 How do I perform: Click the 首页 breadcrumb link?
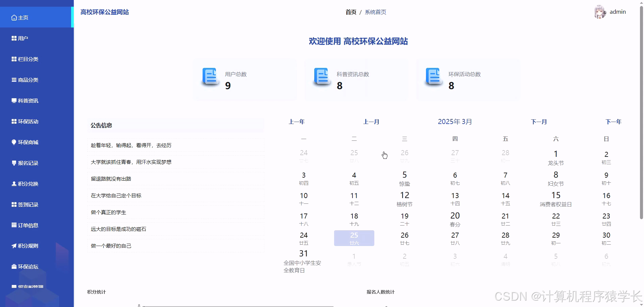coord(351,12)
